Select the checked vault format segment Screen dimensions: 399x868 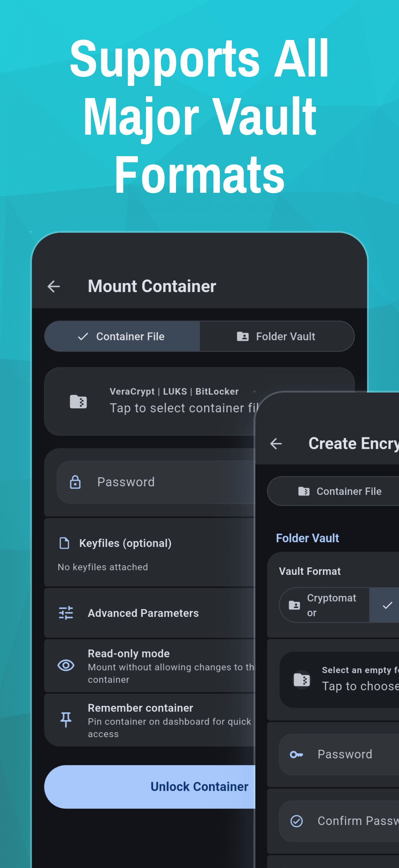pos(384,605)
